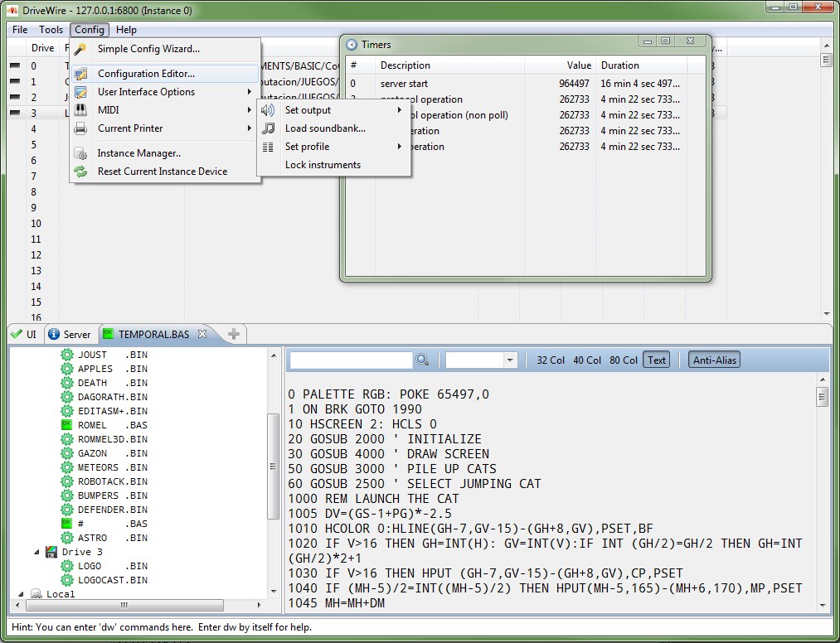The height and width of the screenshot is (643, 840).
Task: Click the MIDI keyboard icon
Action: pos(80,110)
